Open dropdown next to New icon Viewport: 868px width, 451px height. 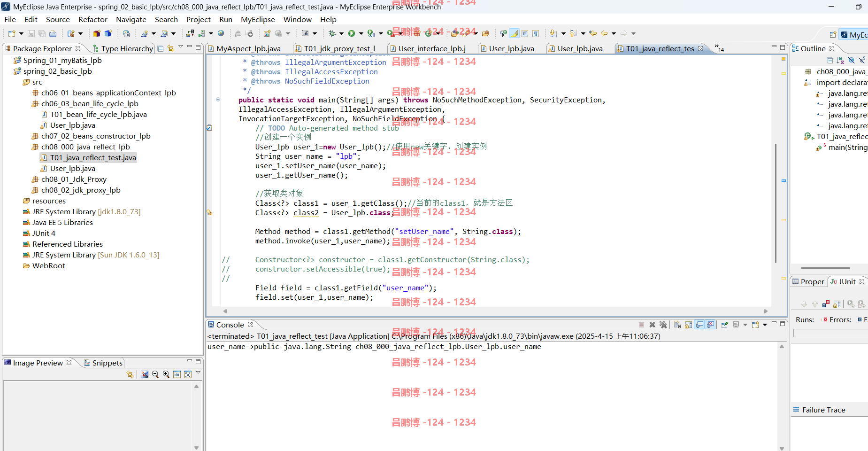[x=21, y=33]
